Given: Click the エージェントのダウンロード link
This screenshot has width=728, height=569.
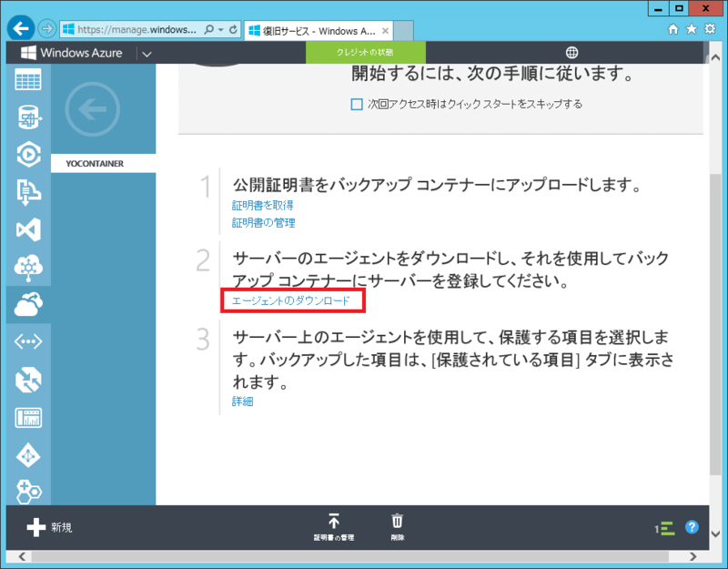Looking at the screenshot, I should pos(288,300).
